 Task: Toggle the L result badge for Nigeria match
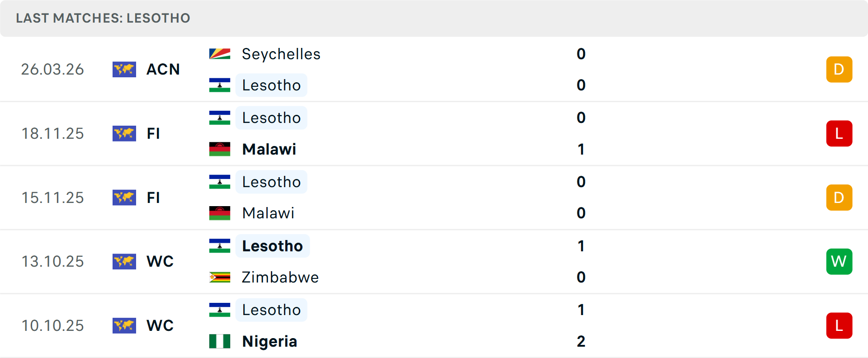click(x=839, y=325)
